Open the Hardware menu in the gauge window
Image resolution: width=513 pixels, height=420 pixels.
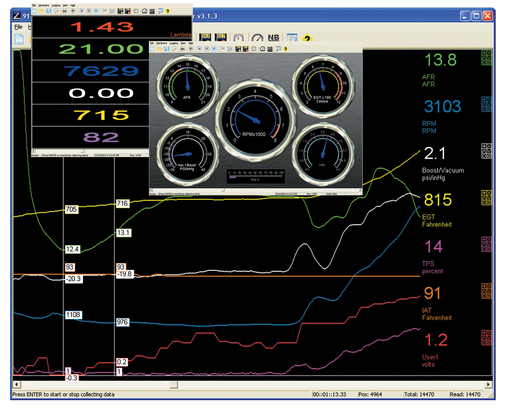pyautogui.click(x=162, y=43)
